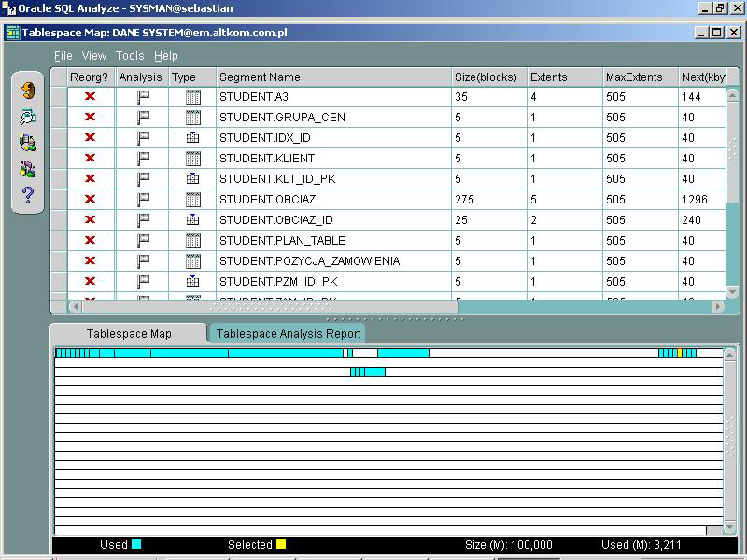This screenshot has height=560, width=747.
Task: Open the Help menu
Action: 166,56
